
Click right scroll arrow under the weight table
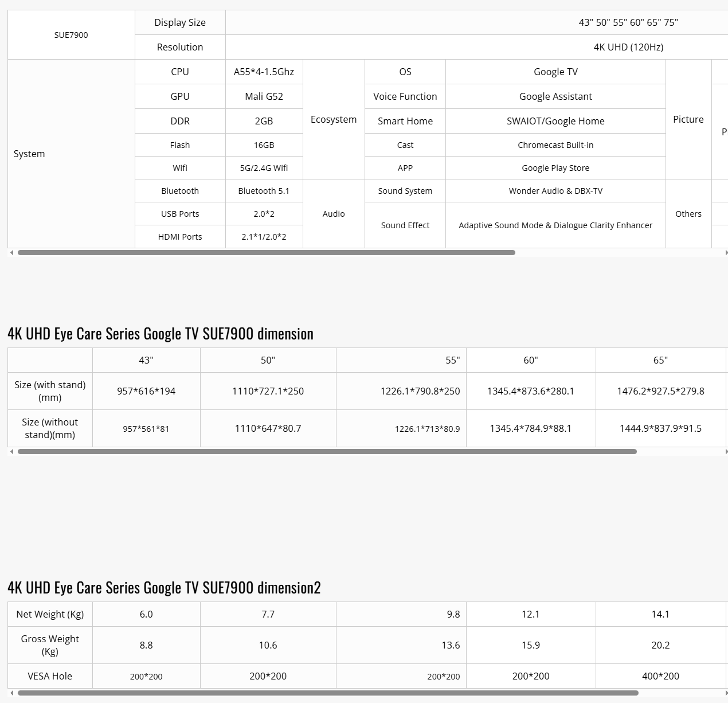click(x=726, y=693)
